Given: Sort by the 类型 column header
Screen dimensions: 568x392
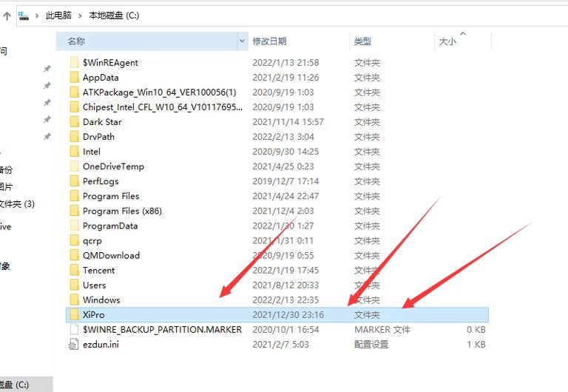Looking at the screenshot, I should 362,41.
